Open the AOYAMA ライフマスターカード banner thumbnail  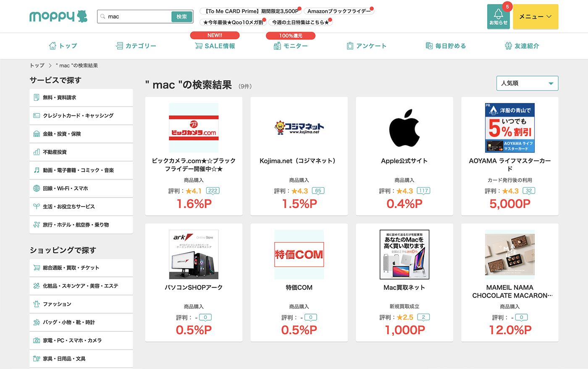[510, 128]
